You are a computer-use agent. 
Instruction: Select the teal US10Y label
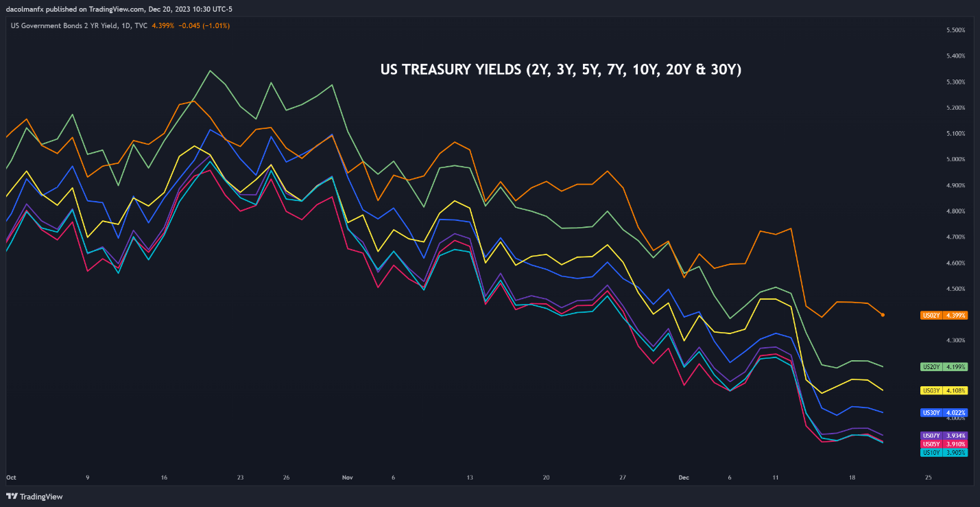point(944,453)
